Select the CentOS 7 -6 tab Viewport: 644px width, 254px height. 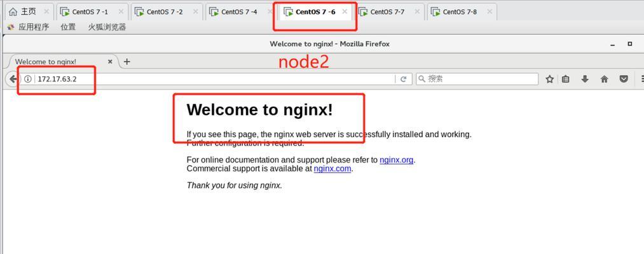point(315,11)
